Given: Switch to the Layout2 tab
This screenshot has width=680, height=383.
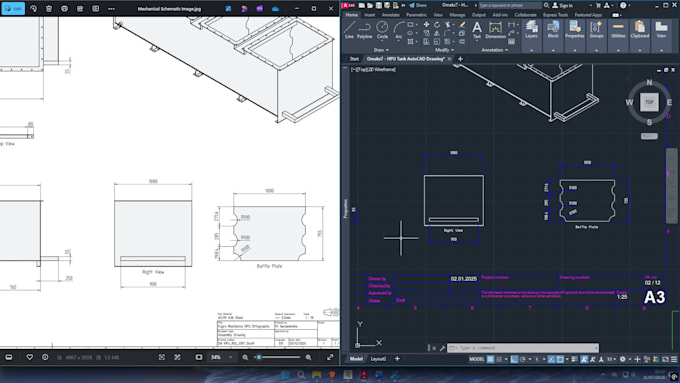Looking at the screenshot, I should (x=378, y=359).
